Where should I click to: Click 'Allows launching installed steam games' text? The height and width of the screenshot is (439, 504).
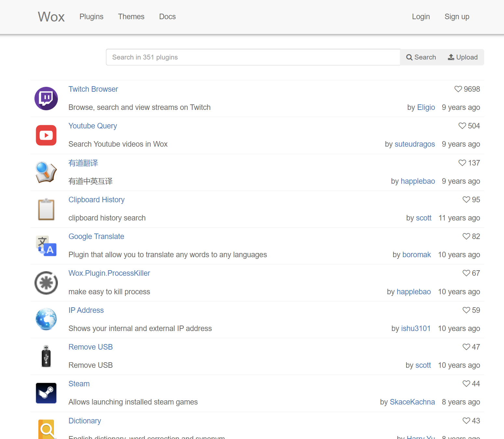(133, 402)
